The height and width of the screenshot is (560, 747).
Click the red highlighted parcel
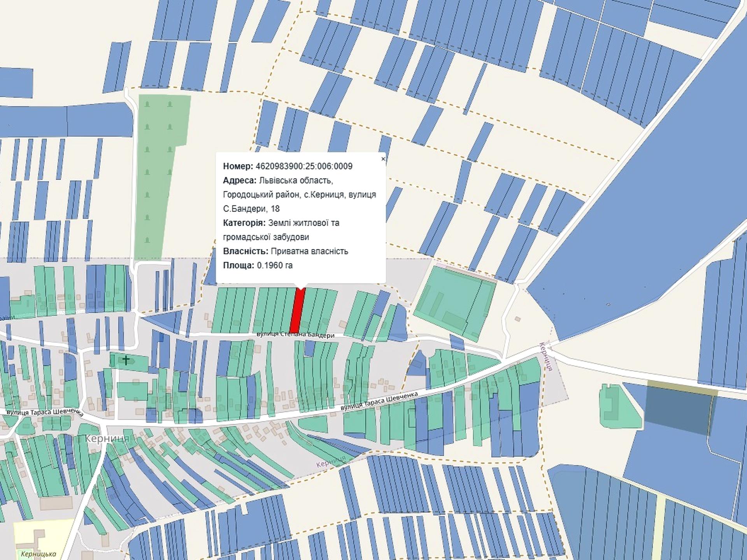(298, 311)
